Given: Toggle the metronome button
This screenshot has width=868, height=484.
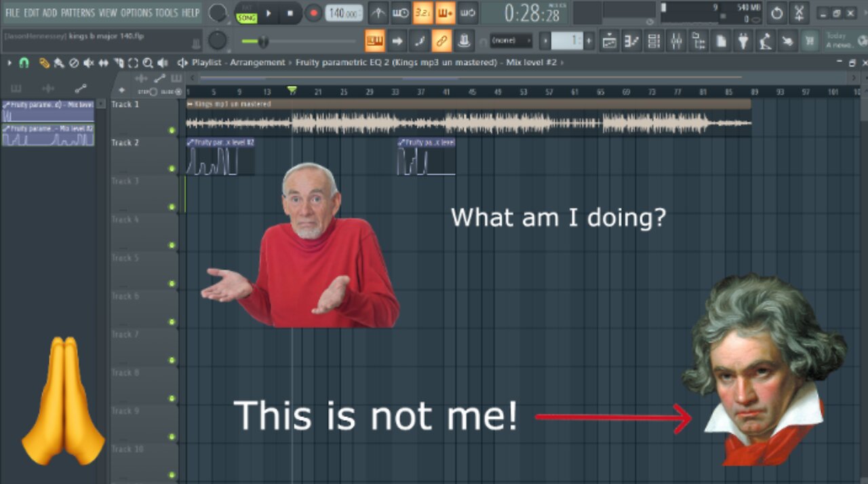Looking at the screenshot, I should click(378, 13).
